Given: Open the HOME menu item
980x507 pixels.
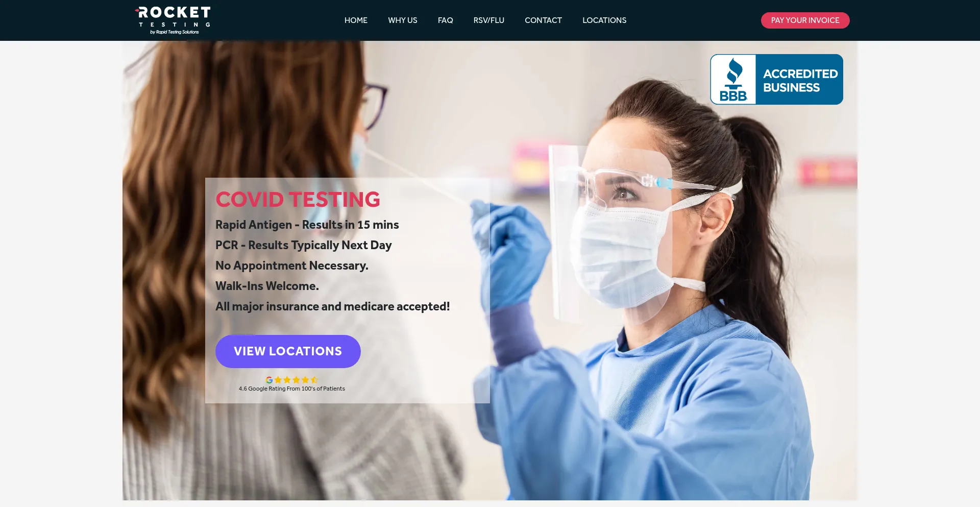Looking at the screenshot, I should pos(356,20).
